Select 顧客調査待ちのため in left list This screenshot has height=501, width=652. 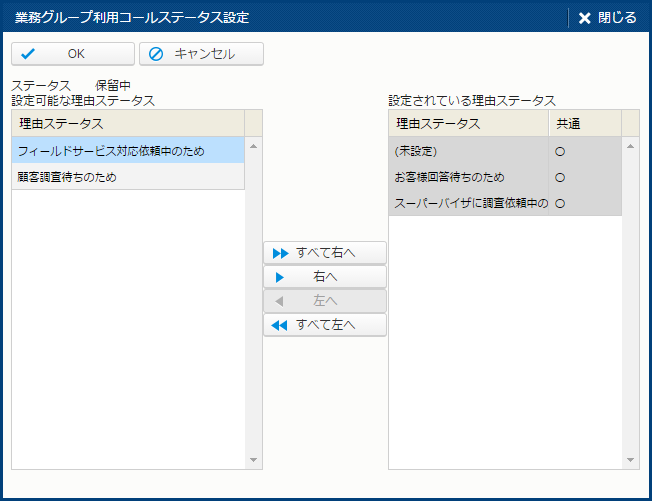[x=67, y=177]
